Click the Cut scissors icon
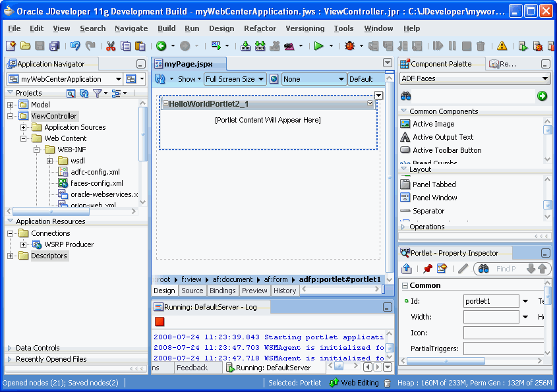This screenshot has width=557, height=392. [x=111, y=46]
